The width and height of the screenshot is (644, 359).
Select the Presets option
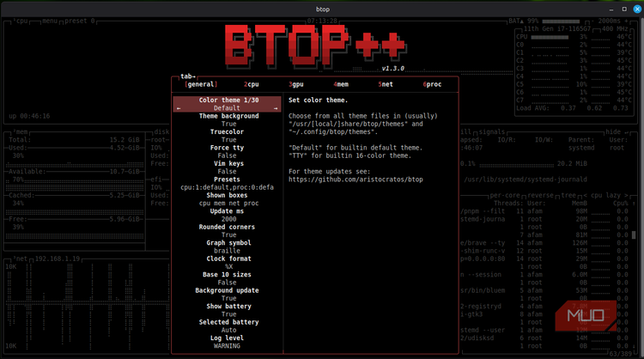[x=227, y=179]
